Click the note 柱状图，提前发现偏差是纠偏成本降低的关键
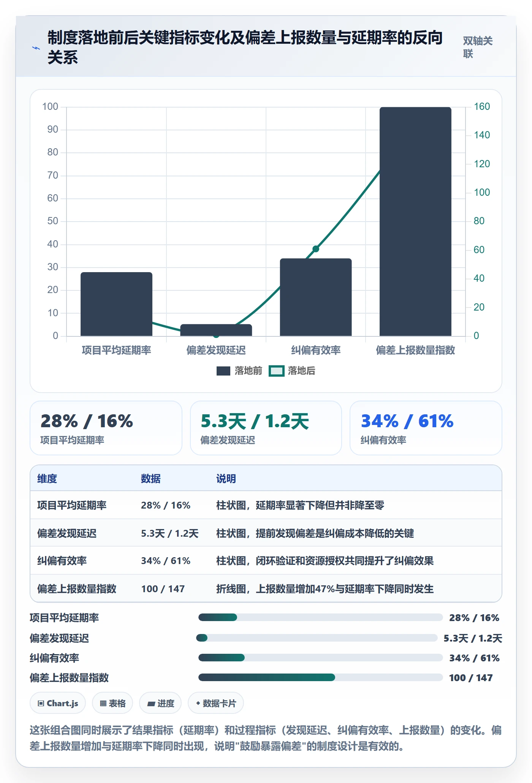The height and width of the screenshot is (783, 532). 315,533
